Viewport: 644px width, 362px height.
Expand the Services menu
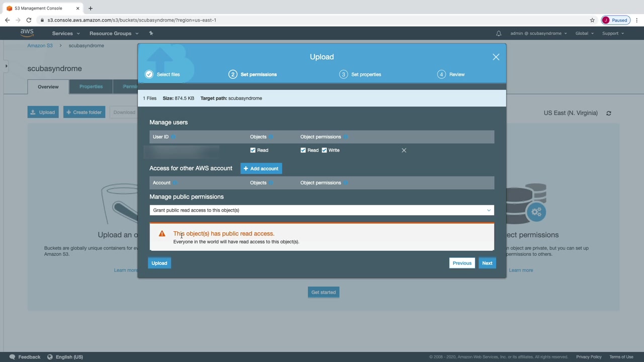[66, 33]
